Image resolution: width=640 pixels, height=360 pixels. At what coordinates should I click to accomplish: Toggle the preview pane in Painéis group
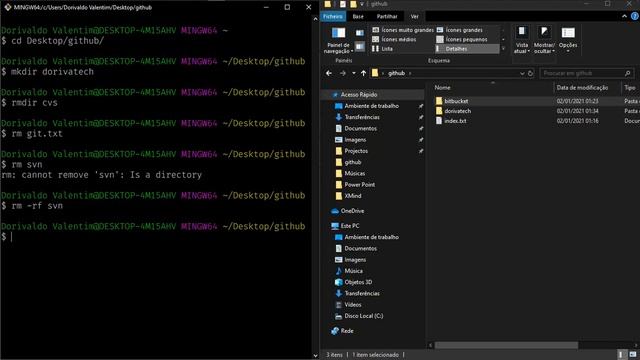pyautogui.click(x=360, y=33)
